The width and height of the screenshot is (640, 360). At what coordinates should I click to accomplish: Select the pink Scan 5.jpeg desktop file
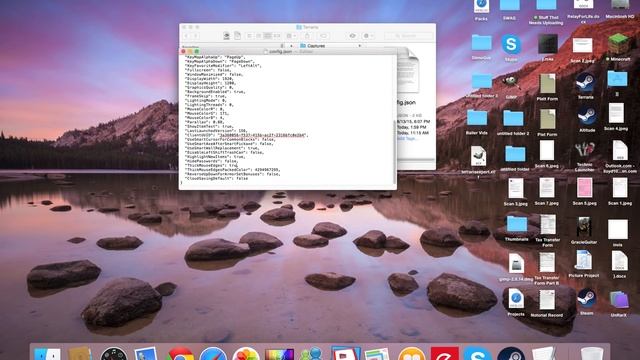pyautogui.click(x=584, y=188)
